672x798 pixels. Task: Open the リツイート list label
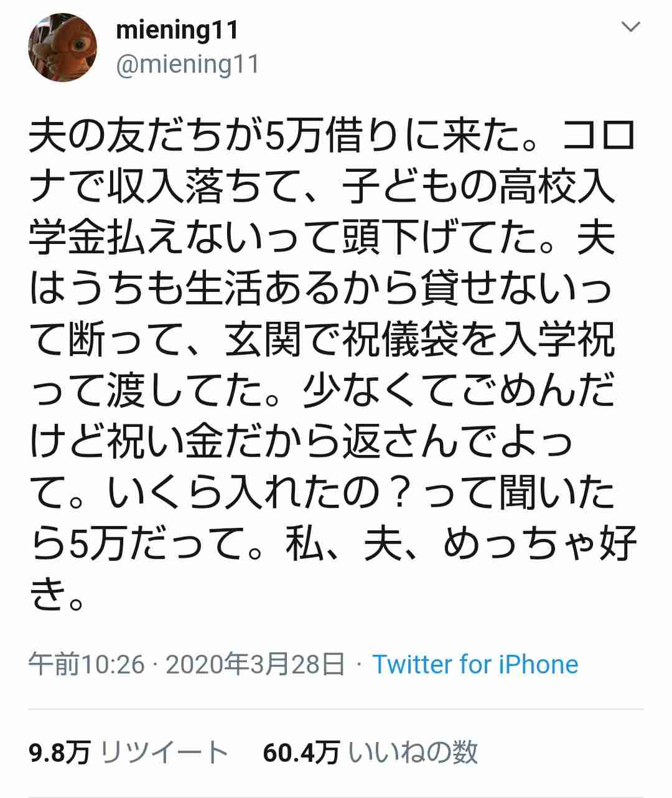coord(164,753)
